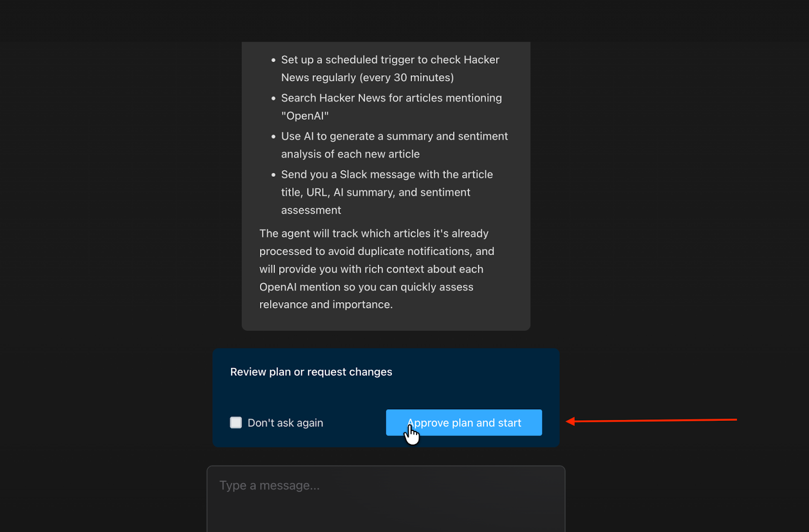Select the duplicate notifications paragraph
809x532 pixels.
pos(377,269)
